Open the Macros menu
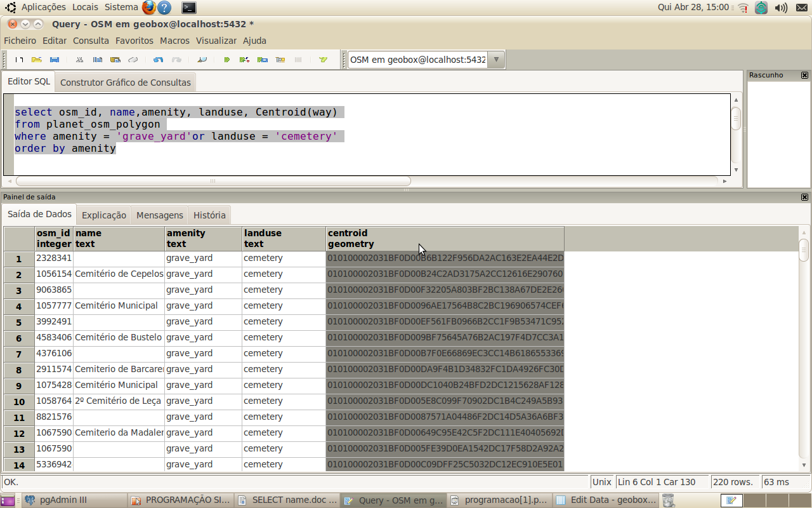812x508 pixels. coord(174,41)
